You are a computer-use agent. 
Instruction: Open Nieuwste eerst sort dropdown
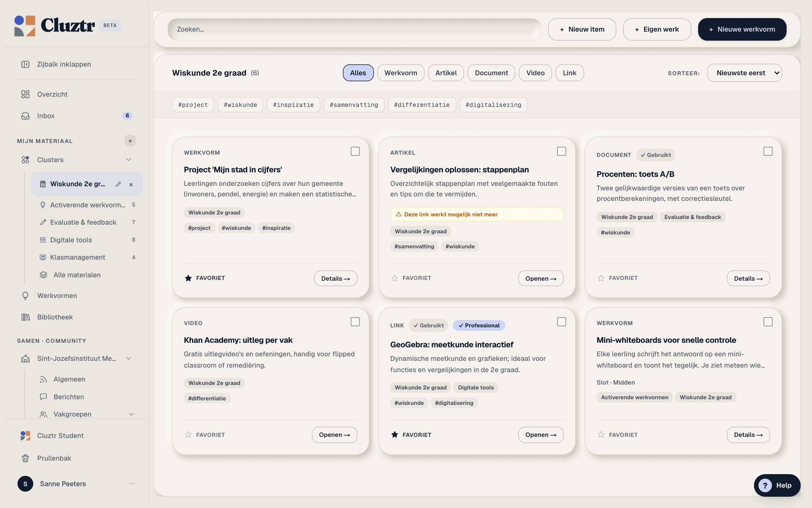click(744, 73)
